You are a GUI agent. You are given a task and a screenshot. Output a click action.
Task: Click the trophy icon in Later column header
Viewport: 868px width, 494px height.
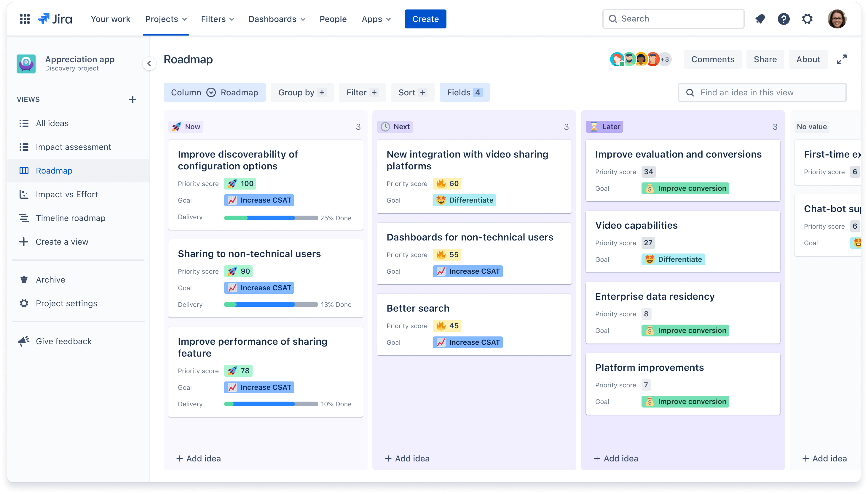coord(594,126)
